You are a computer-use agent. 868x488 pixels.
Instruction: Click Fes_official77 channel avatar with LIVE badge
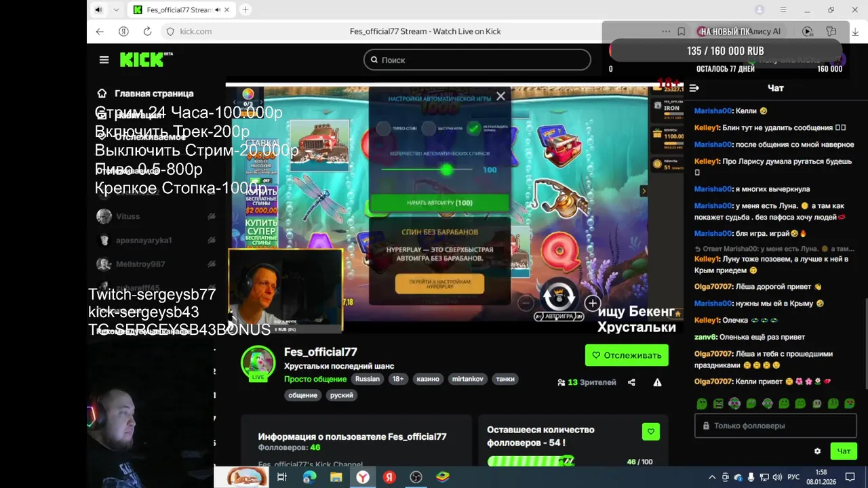(258, 363)
